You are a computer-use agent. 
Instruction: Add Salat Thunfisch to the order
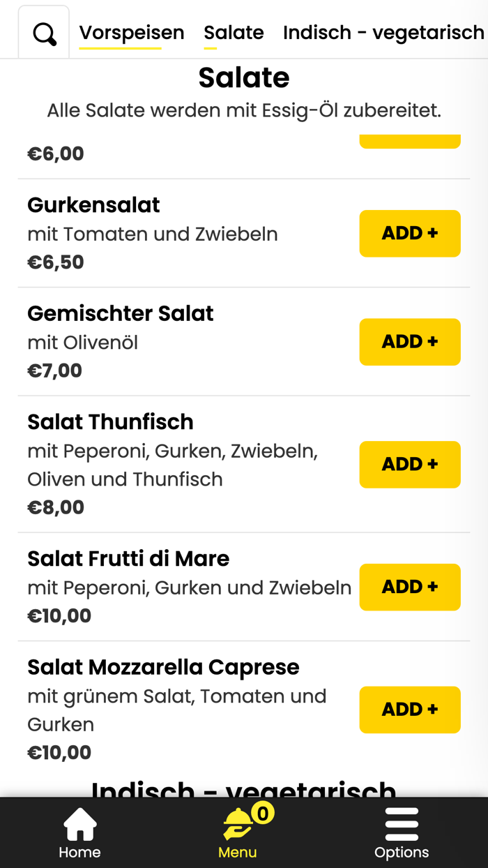[410, 464]
